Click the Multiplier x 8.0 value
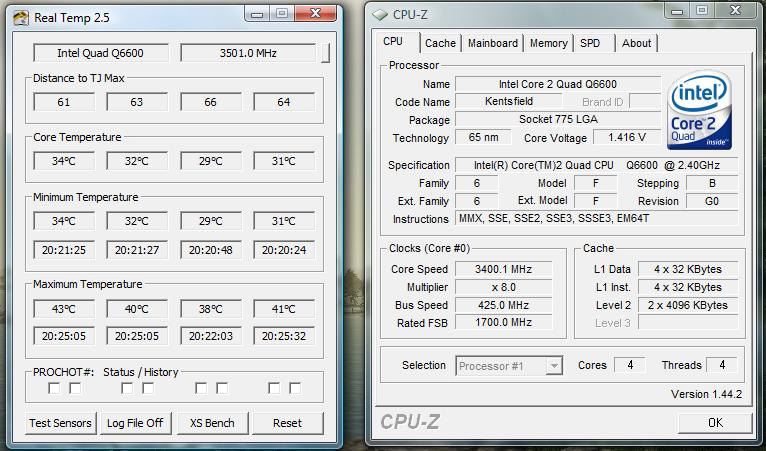 [x=504, y=287]
